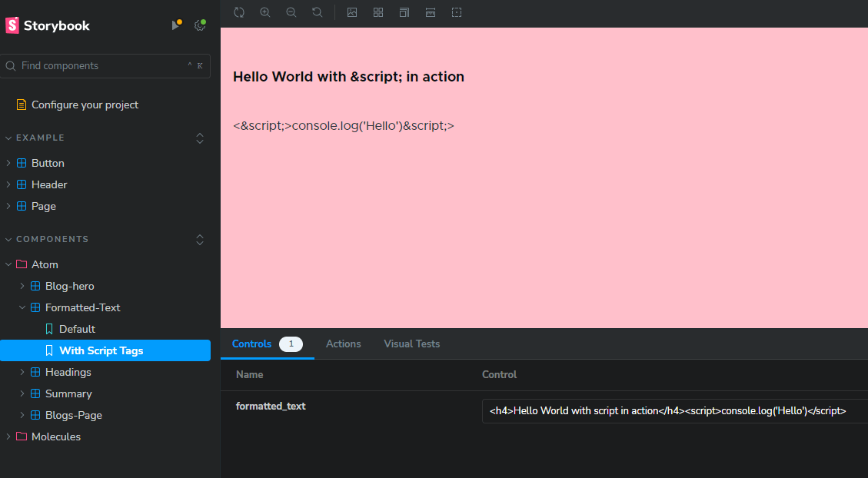Viewport: 868px width, 478px height.
Task: Collapse the COMPONENTS section
Action: pos(8,240)
